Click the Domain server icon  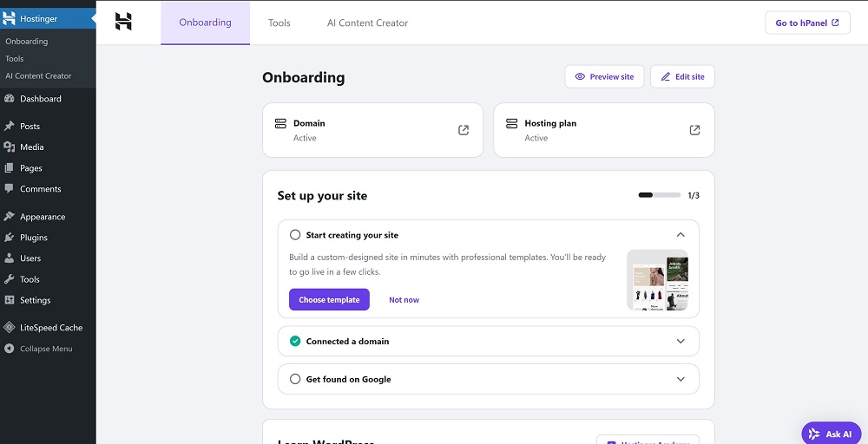(280, 123)
